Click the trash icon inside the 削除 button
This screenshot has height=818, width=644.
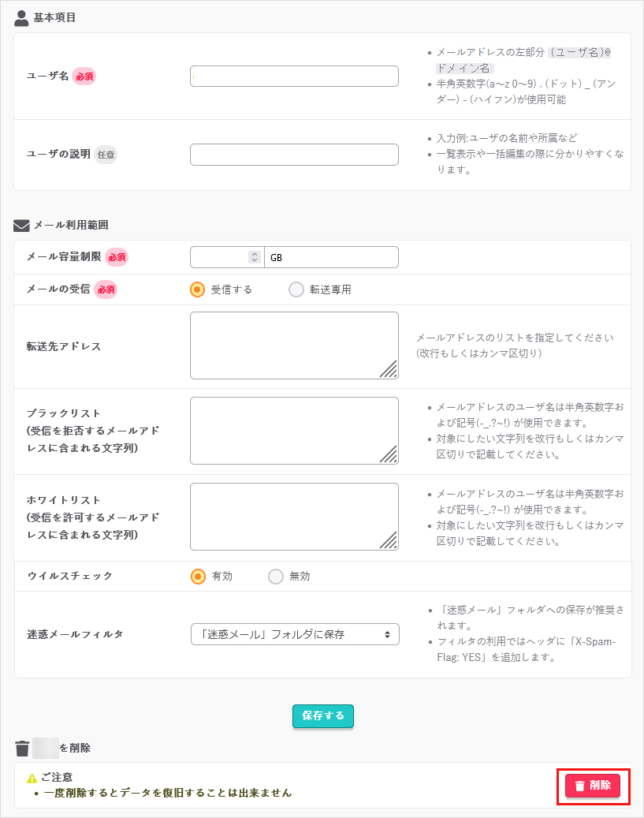[580, 786]
